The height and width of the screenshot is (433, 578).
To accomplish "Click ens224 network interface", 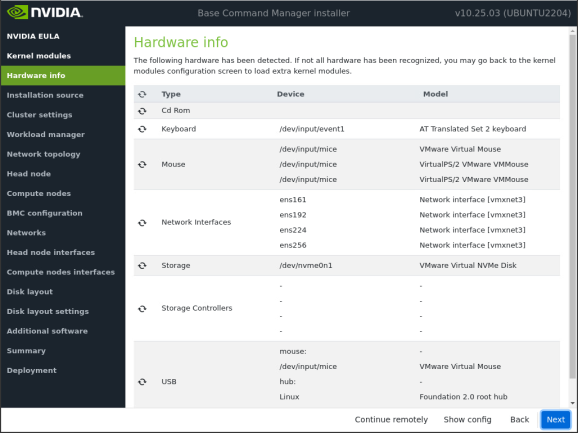I will click(293, 230).
